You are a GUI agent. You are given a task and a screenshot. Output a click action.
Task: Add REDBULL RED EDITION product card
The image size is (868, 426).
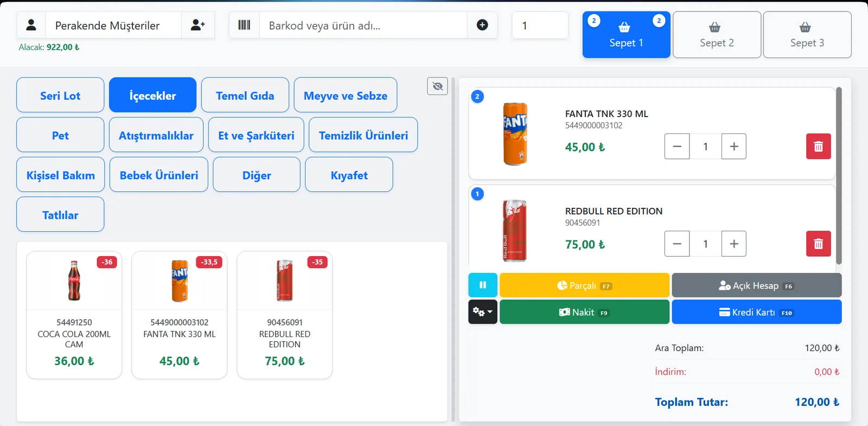(x=285, y=315)
